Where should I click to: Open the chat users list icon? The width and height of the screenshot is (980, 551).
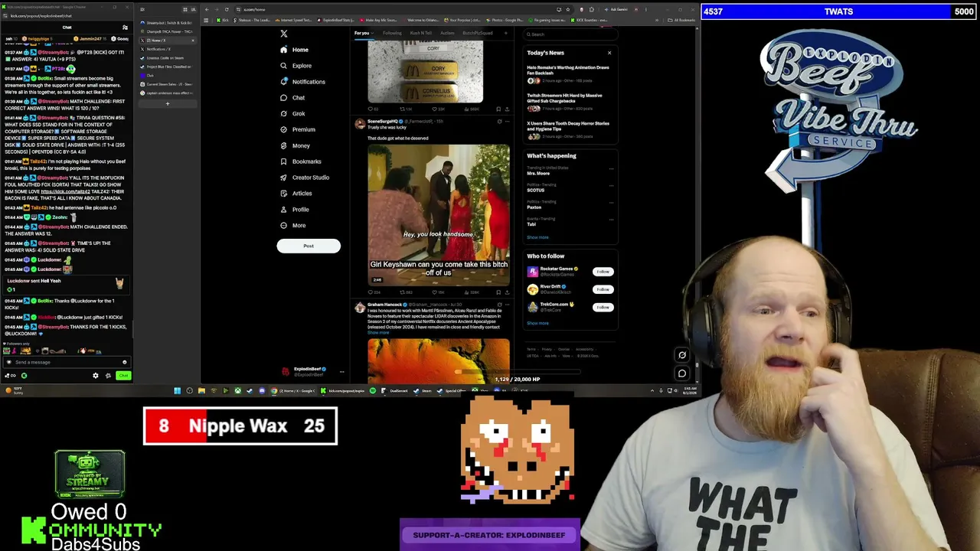point(125,28)
